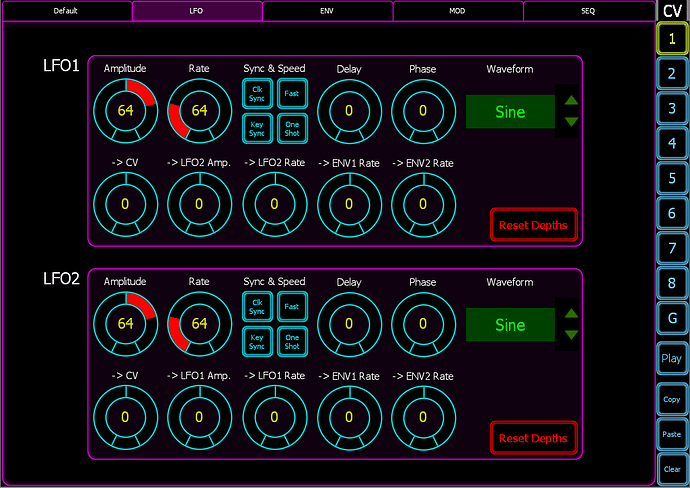Click the LFO2 Phase knob
This screenshot has width=690, height=488.
click(x=423, y=324)
